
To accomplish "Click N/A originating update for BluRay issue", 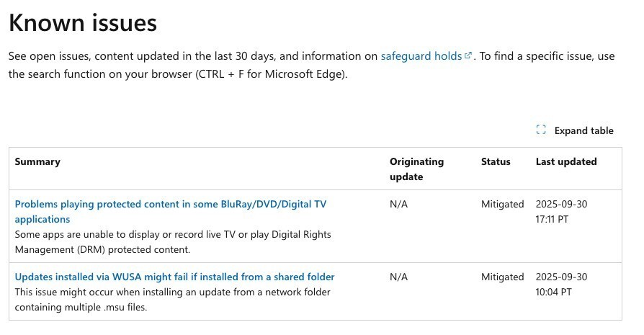I will point(398,205).
